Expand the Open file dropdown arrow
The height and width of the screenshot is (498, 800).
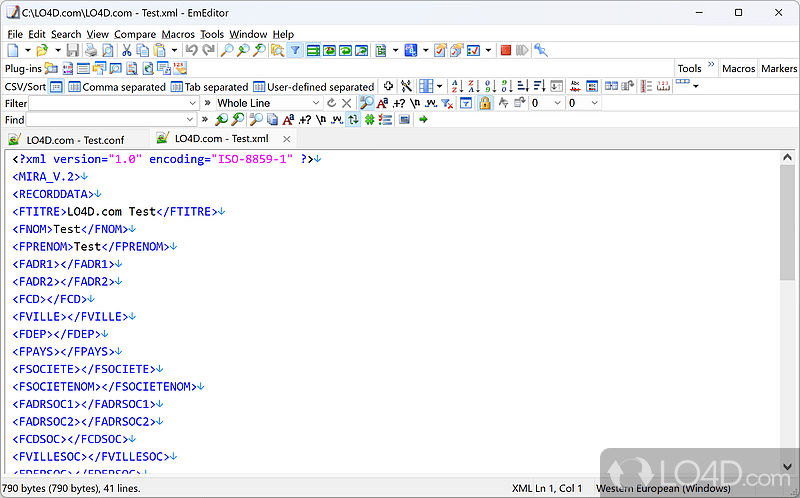[x=58, y=50]
